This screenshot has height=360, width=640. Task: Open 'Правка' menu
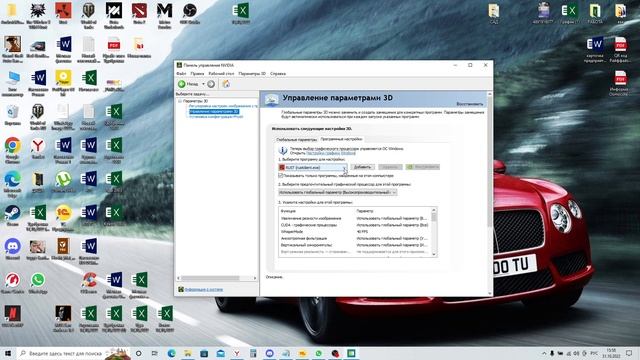coord(197,74)
